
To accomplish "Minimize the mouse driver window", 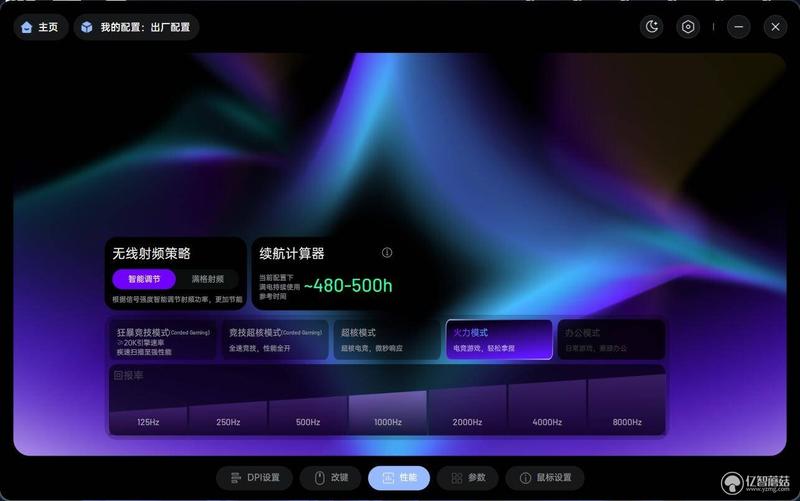I will [x=739, y=27].
